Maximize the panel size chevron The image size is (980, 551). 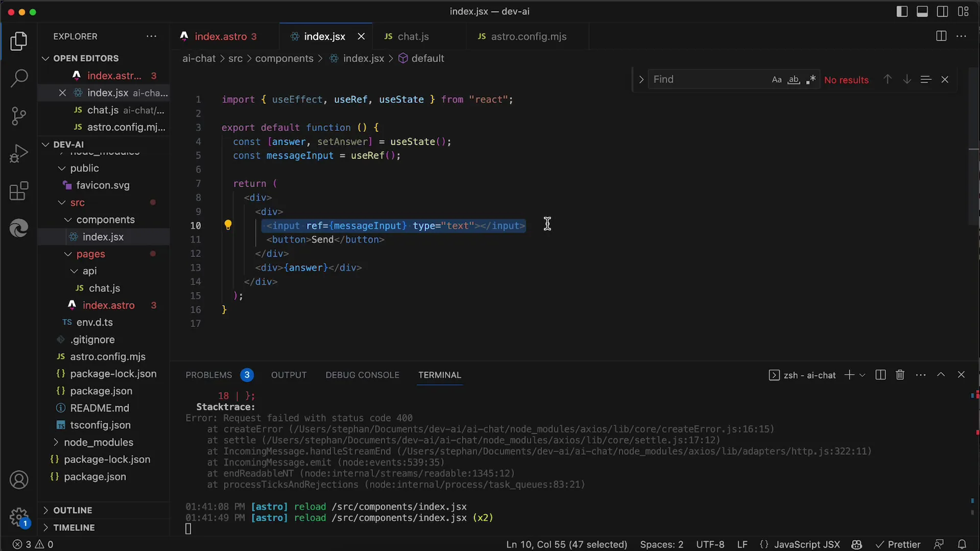[x=941, y=375]
